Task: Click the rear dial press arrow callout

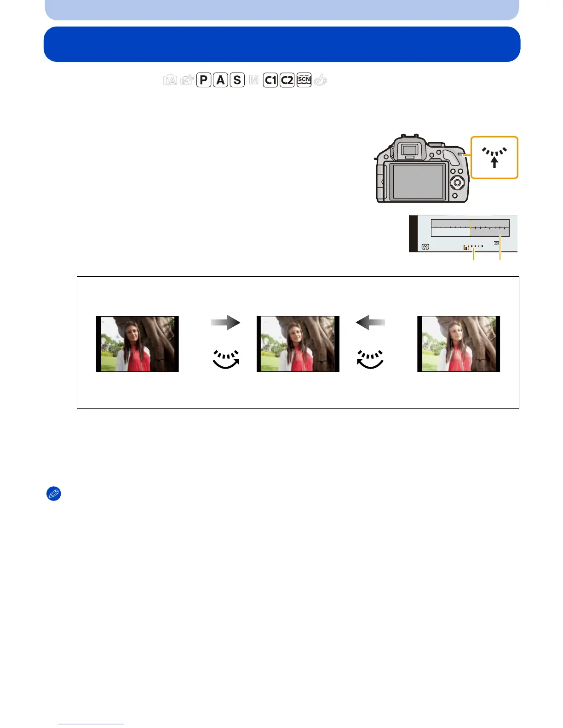Action: (x=494, y=158)
